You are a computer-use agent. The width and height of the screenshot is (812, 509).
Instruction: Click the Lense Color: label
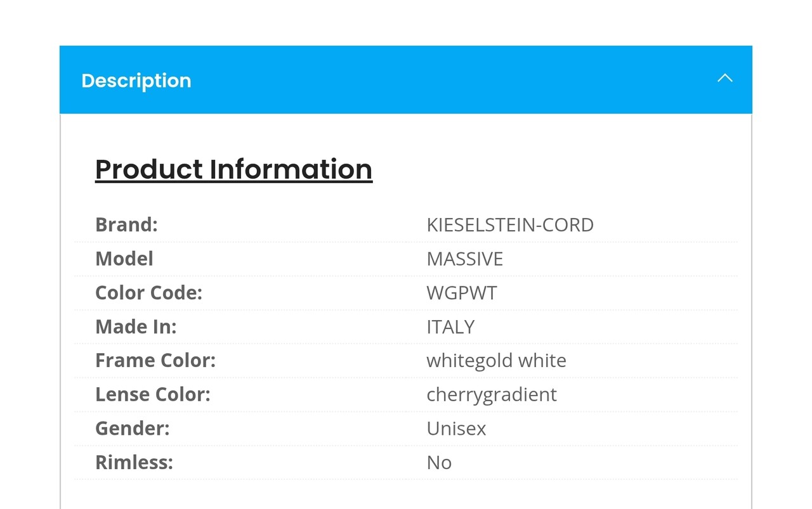153,394
